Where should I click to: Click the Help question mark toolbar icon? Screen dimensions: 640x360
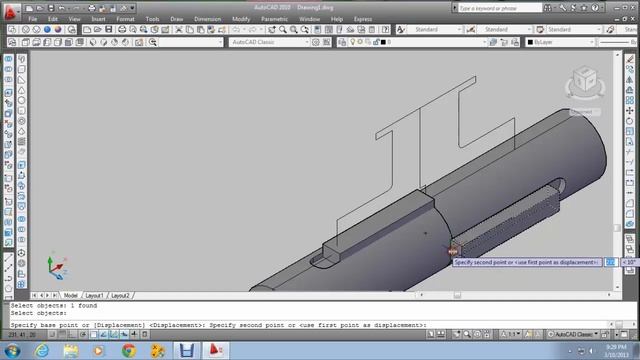coord(385,29)
